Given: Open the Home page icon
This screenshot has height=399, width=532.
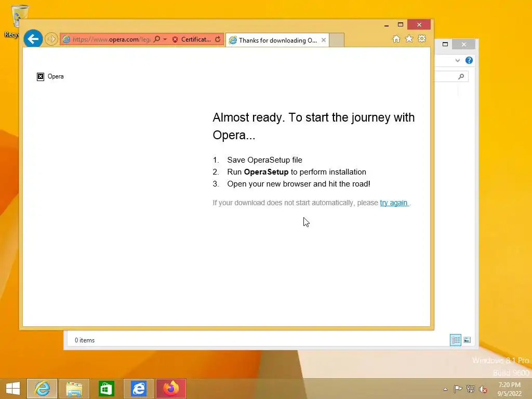Looking at the screenshot, I should click(396, 38).
